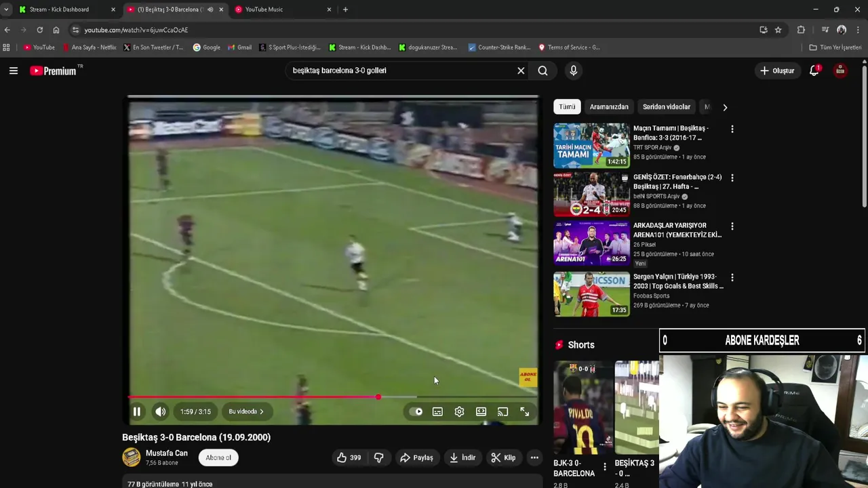Enter fullscreen mode in the player

point(524,411)
